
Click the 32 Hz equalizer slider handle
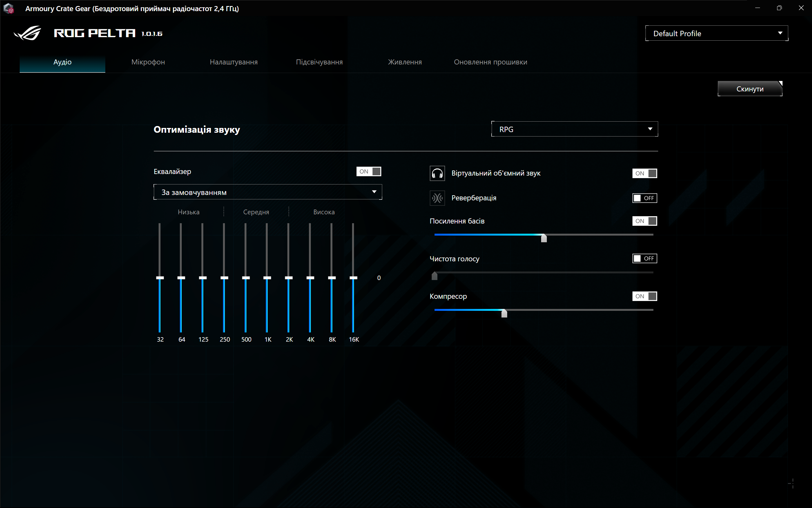[x=160, y=278]
